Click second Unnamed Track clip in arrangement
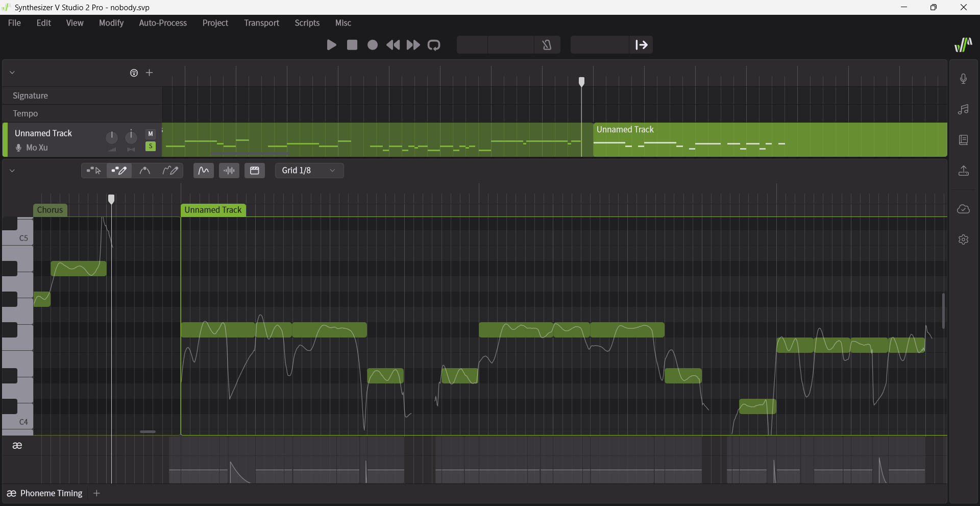 click(x=770, y=139)
